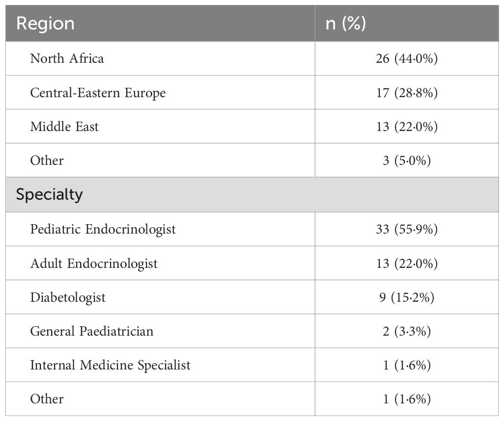Viewport: 504px width, 421px height.
Task: Select the 2 (3·3%) value cell
Action: point(407,331)
